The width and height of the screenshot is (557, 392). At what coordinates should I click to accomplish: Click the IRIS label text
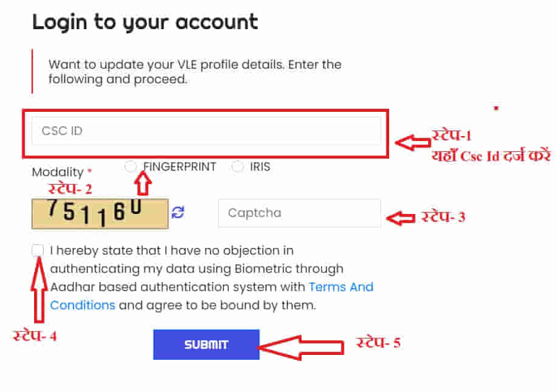coord(260,167)
